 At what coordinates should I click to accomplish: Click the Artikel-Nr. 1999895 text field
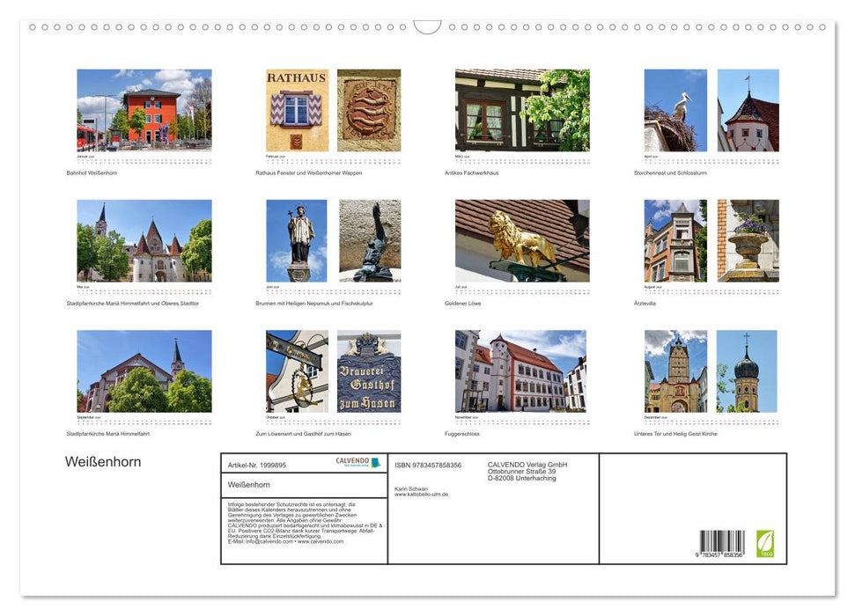tap(256, 466)
